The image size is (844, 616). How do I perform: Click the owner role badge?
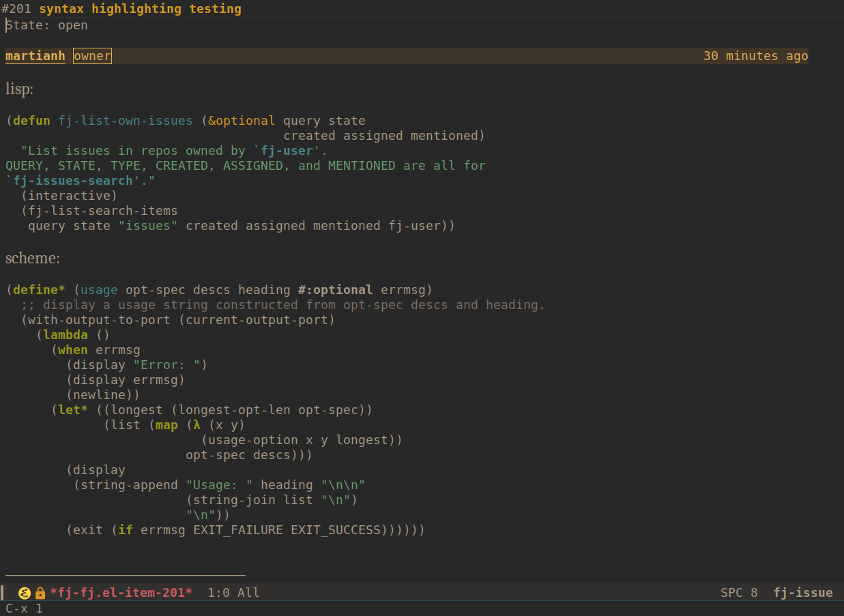(x=91, y=55)
